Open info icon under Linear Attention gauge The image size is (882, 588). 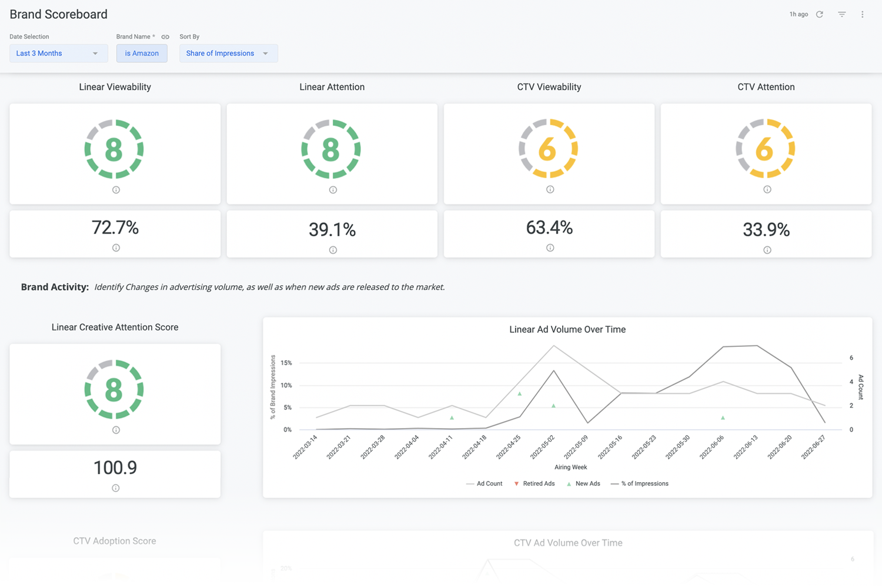click(x=333, y=190)
